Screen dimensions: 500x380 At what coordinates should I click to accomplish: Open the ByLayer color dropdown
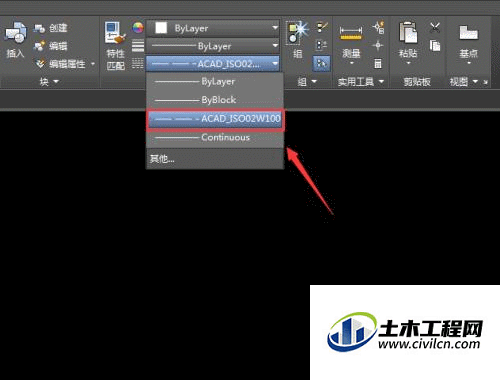point(213,28)
